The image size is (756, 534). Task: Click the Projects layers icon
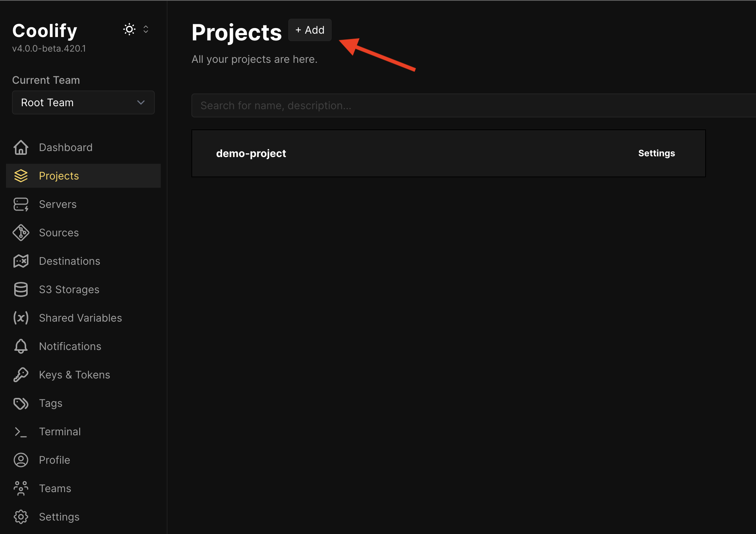[x=21, y=176]
